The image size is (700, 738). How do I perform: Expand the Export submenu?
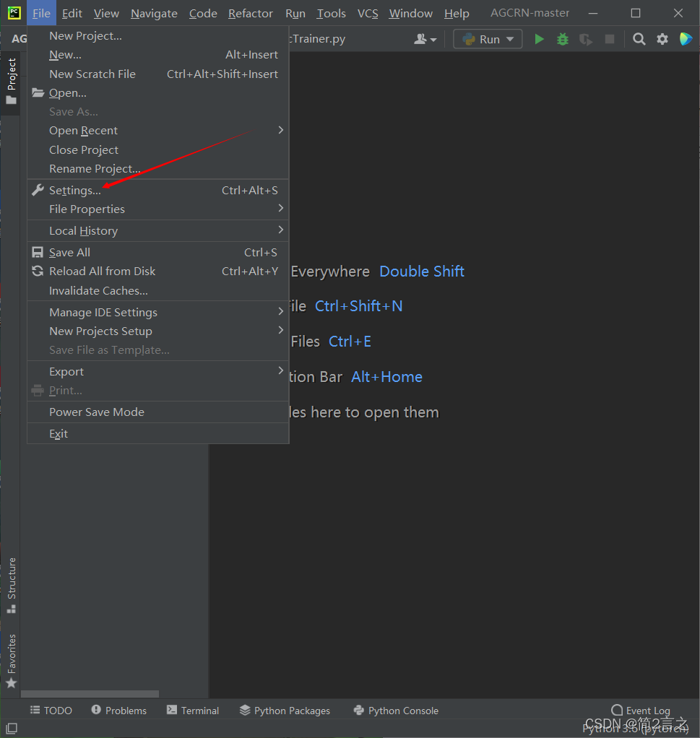[157, 371]
